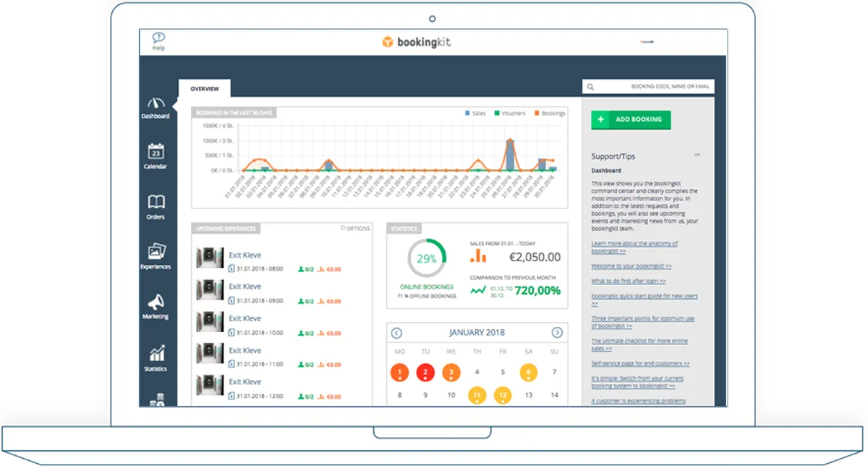Open the Statistics chart icon in sidebar

(x=156, y=354)
